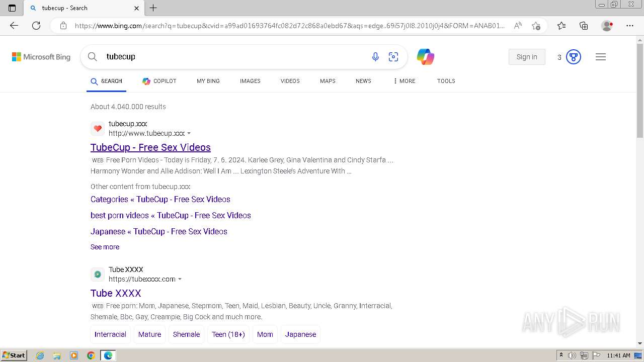Click the scrollbar down arrow

coord(640,343)
